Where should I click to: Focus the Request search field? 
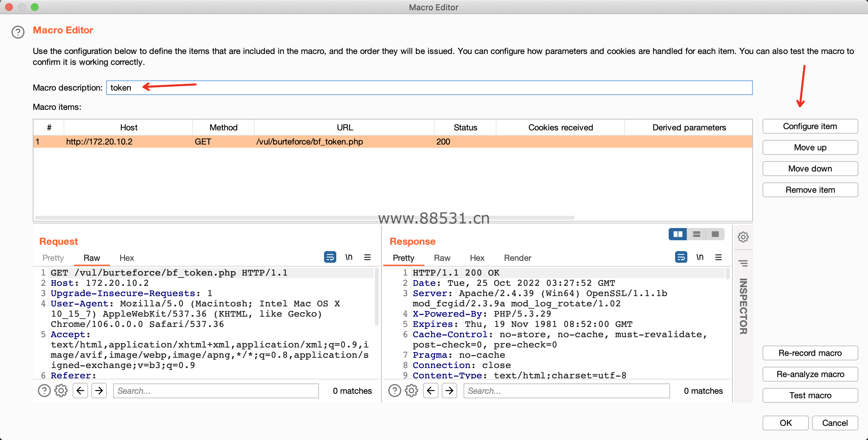216,391
